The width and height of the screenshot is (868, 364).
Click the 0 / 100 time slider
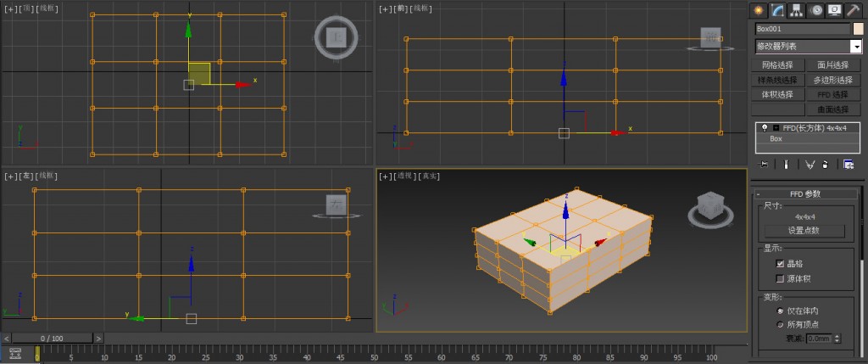click(x=52, y=338)
